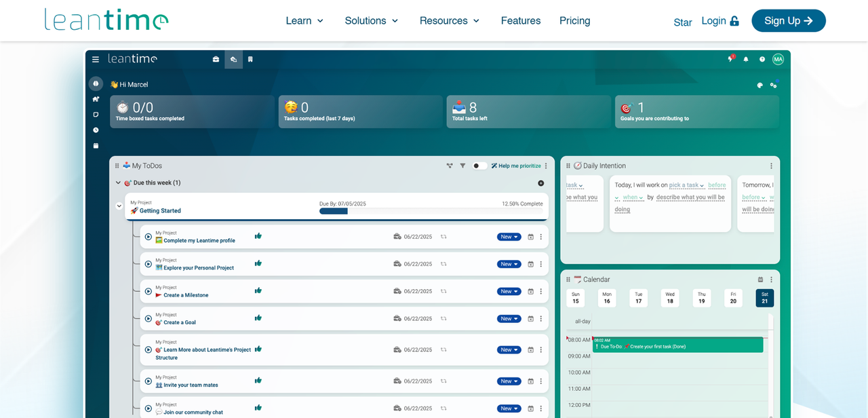Viewport: 868px width, 418px height.
Task: Click the home icon in left sidebar
Action: click(x=96, y=99)
